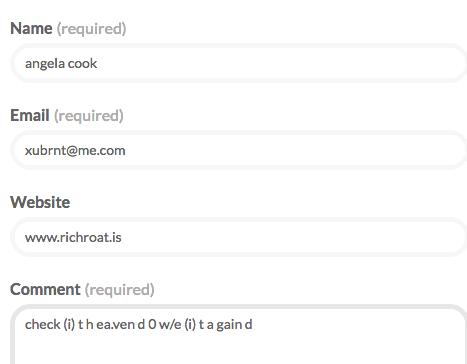
Task: Click 'gain d' at the comment's end
Action: tap(234, 325)
